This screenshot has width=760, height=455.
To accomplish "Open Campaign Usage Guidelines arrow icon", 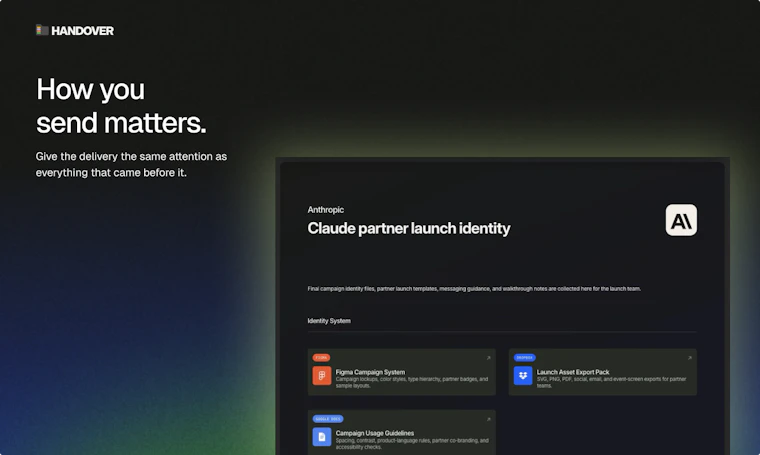I will click(x=489, y=419).
